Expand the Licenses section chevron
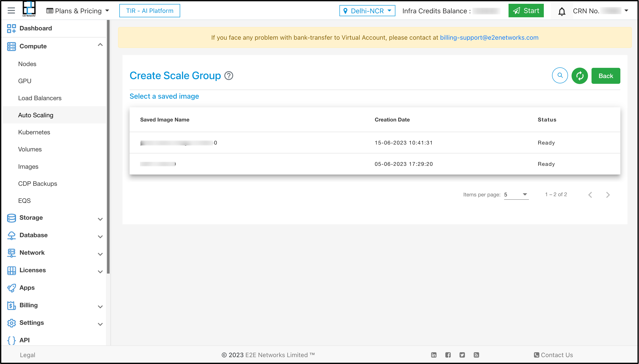 click(100, 272)
